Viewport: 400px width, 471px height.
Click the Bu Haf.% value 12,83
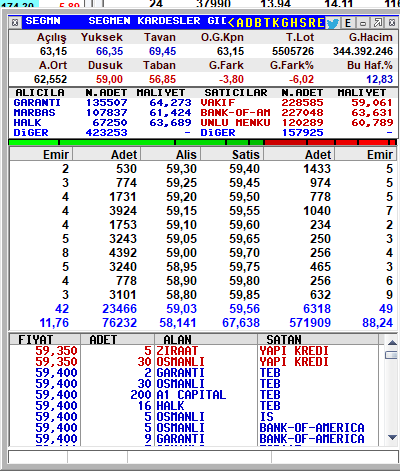pos(380,79)
